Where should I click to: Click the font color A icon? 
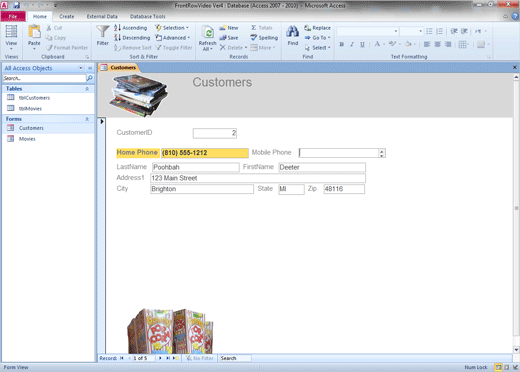pos(377,44)
